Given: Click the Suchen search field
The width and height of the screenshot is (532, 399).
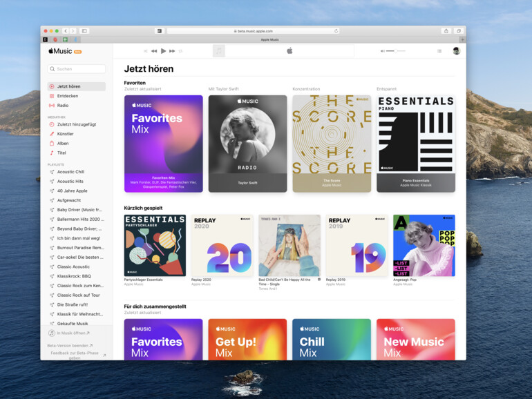Looking at the screenshot, I should tap(77, 69).
